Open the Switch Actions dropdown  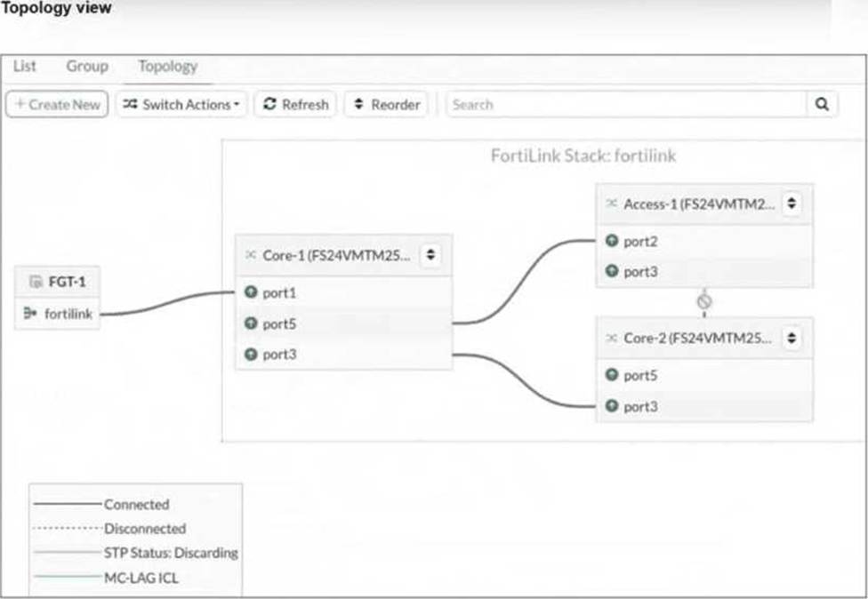182,104
